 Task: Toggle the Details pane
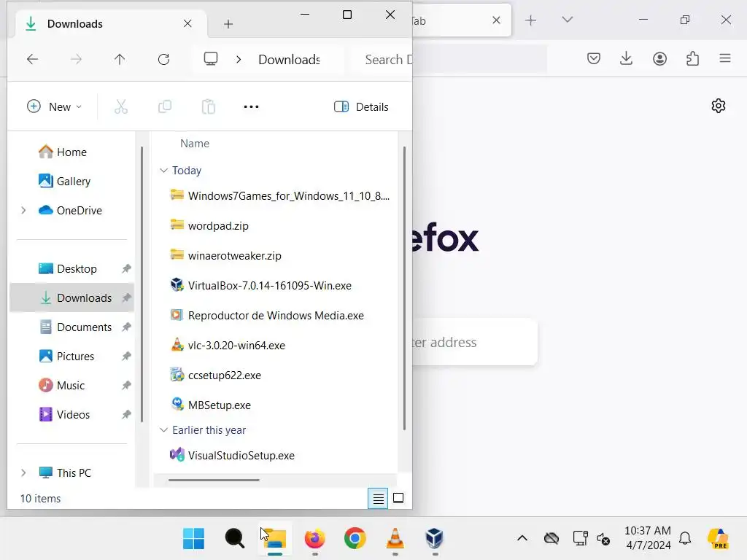pos(361,106)
